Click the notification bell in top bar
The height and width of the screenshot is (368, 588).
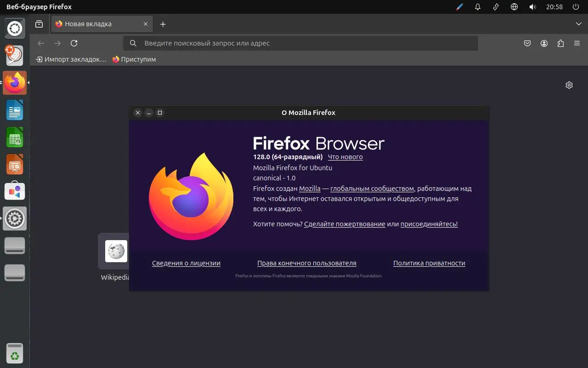[477, 7]
